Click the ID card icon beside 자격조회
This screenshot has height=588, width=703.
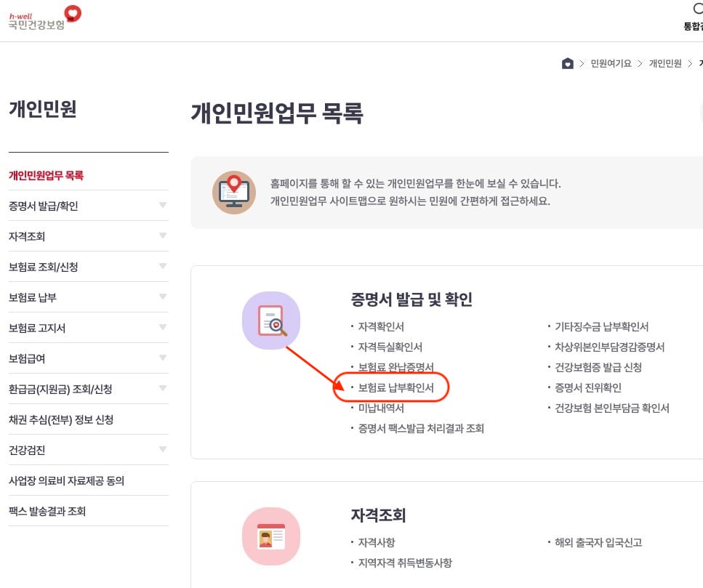271,536
